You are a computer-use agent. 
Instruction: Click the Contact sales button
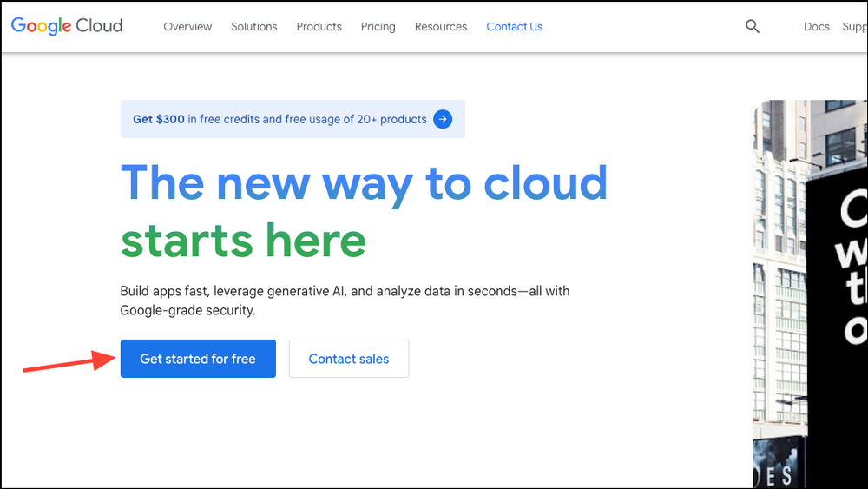pos(349,359)
